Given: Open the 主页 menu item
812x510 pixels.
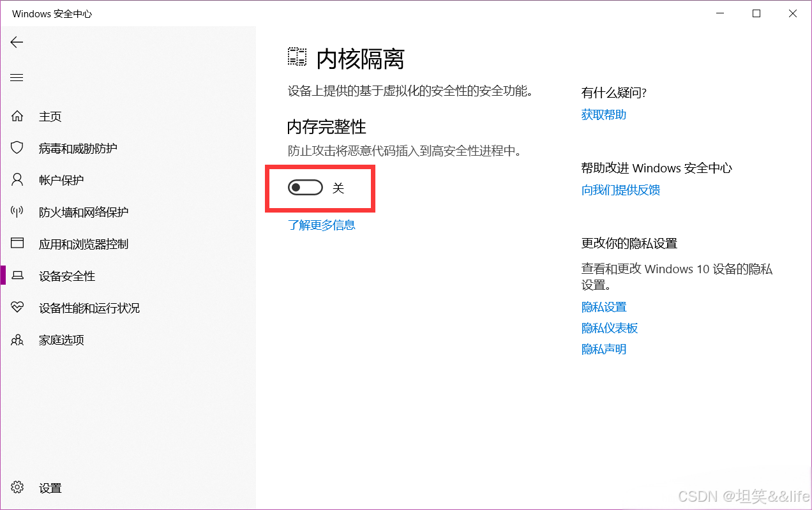Looking at the screenshot, I should (x=128, y=116).
